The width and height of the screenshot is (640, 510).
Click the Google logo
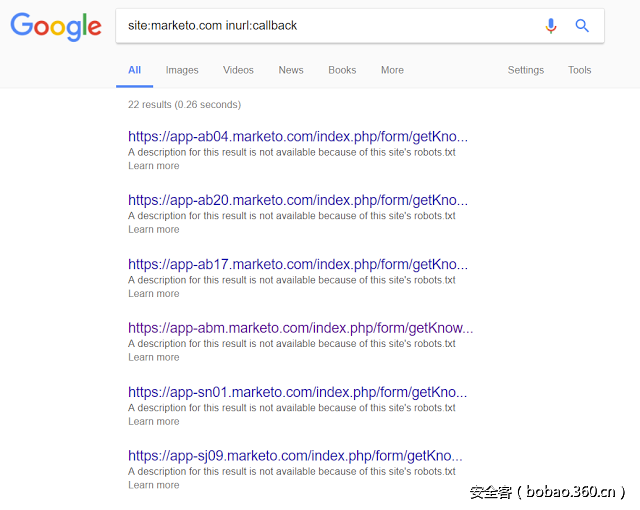(56, 27)
